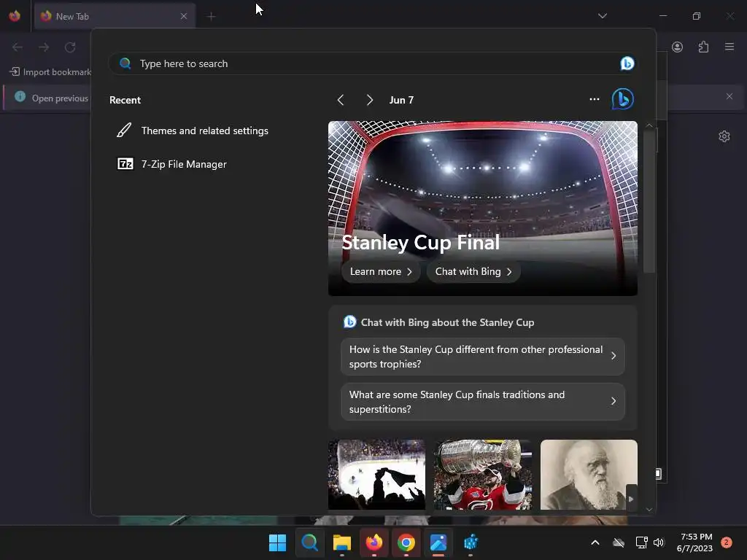Click scrollbar up arrow in search panel

(x=649, y=125)
